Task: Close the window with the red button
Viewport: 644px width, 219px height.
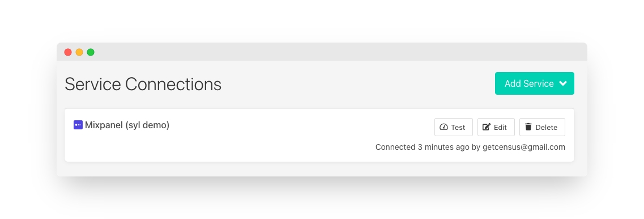Action: [68, 52]
